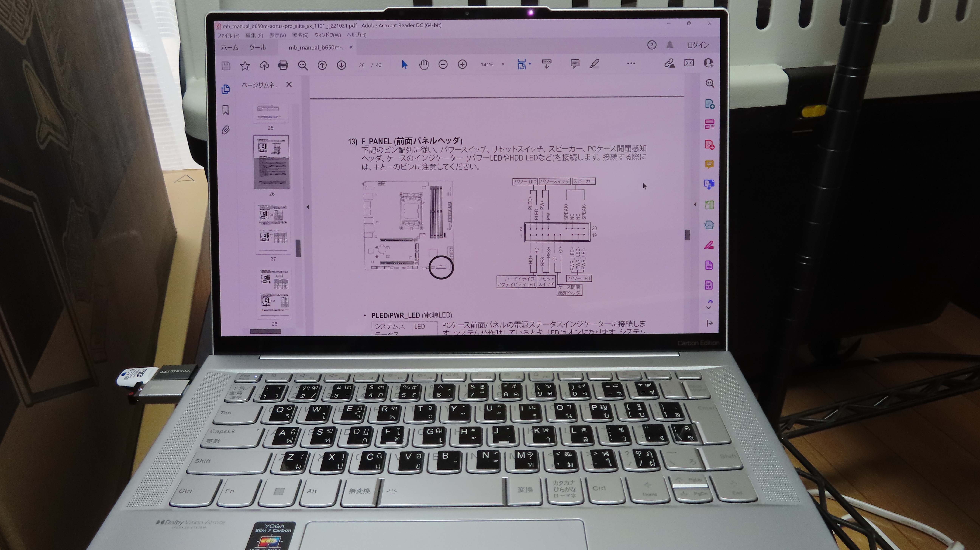980x550 pixels.
Task: Open the search tool in the right pane
Action: 709,83
